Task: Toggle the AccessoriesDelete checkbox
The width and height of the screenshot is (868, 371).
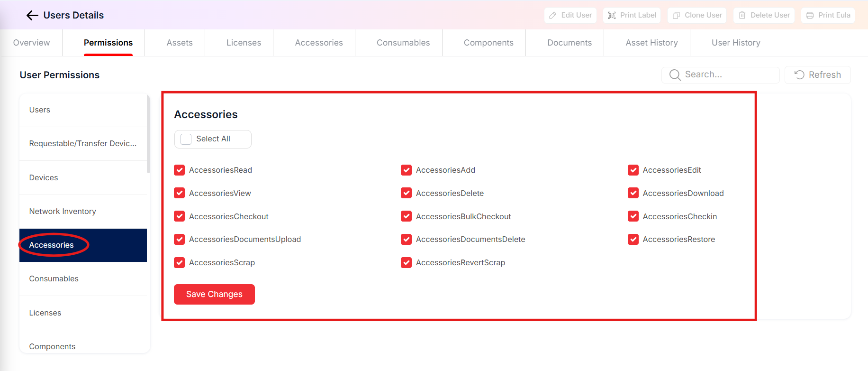Action: tap(406, 193)
